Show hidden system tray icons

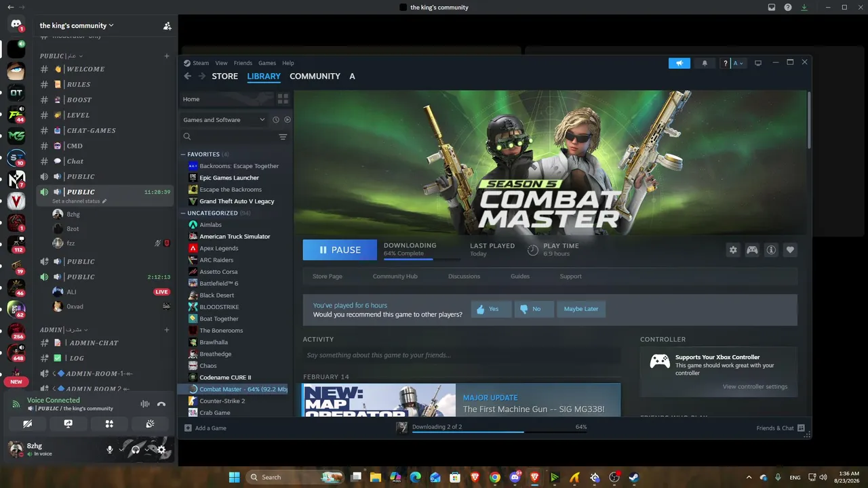[x=749, y=477]
